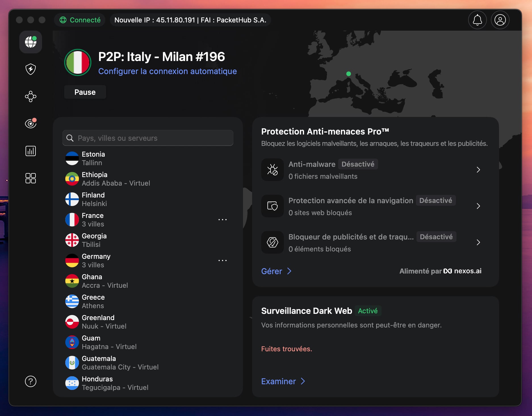
Task: Select Estonia Tallinn server row
Action: tap(148, 158)
